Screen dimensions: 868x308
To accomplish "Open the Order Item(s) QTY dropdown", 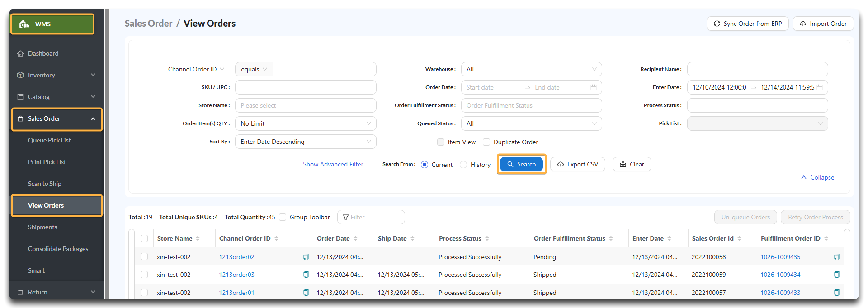I will 306,123.
